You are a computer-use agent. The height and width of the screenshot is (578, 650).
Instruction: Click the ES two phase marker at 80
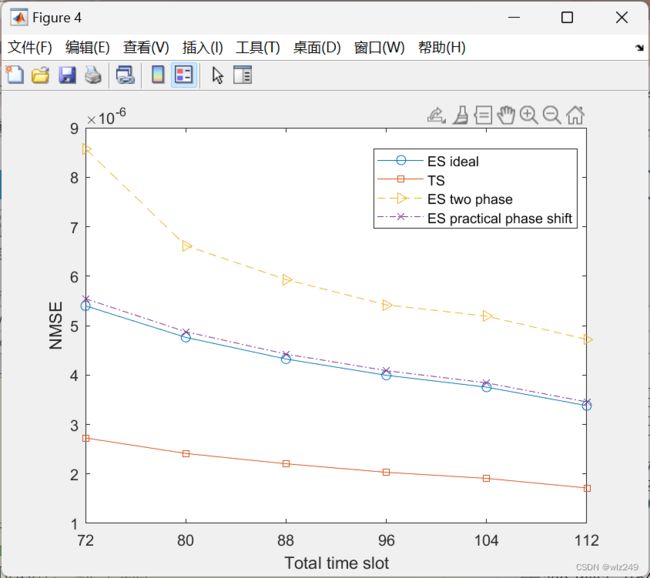point(186,246)
